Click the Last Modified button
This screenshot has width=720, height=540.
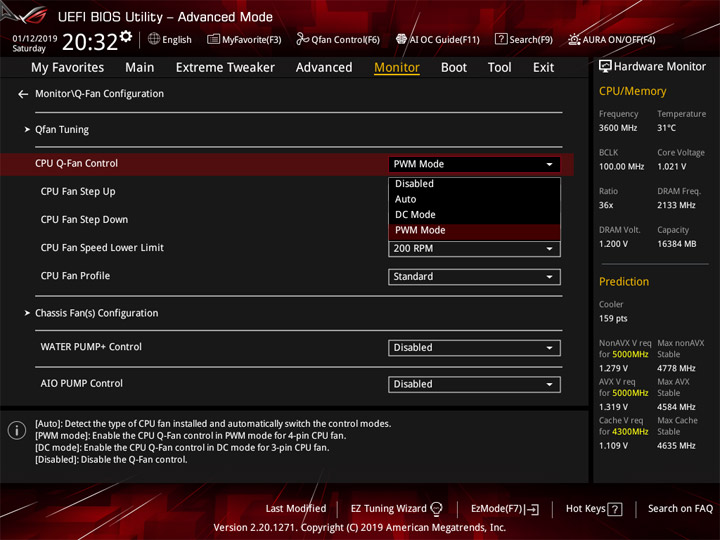pos(296,509)
